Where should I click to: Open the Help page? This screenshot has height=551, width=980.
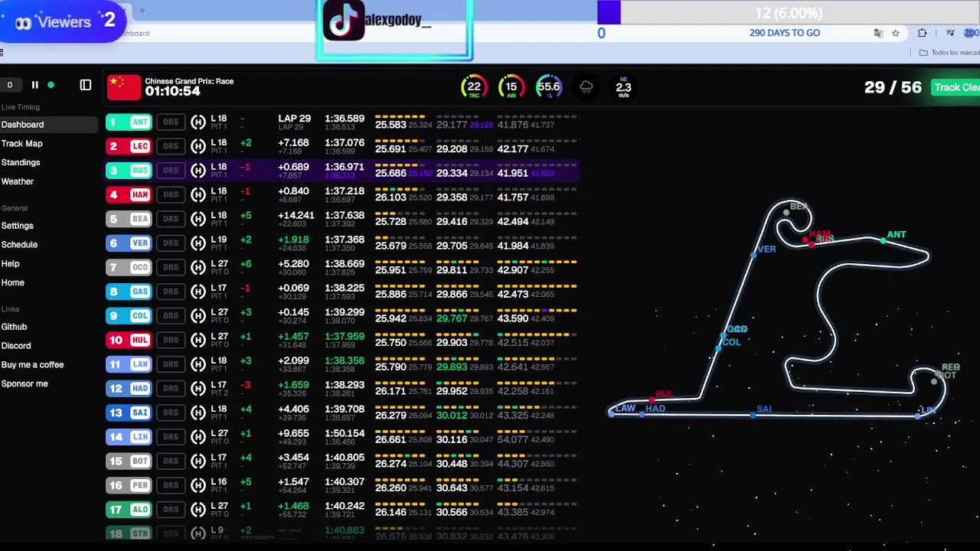pyautogui.click(x=10, y=263)
